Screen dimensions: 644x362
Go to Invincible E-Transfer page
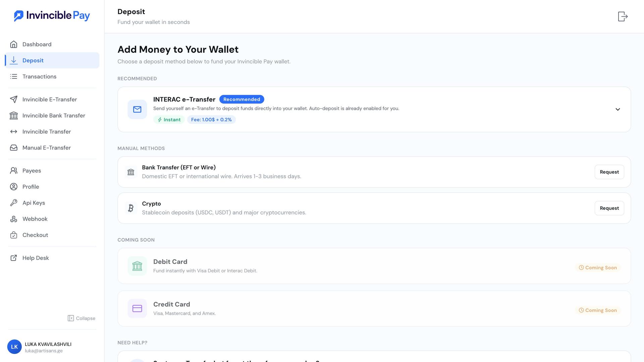point(52,100)
